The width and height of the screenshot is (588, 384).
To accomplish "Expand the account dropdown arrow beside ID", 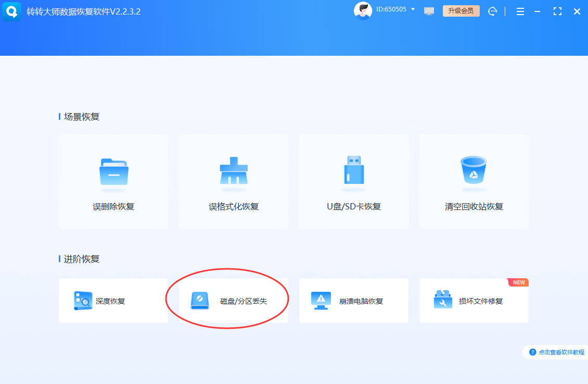I will coord(413,9).
